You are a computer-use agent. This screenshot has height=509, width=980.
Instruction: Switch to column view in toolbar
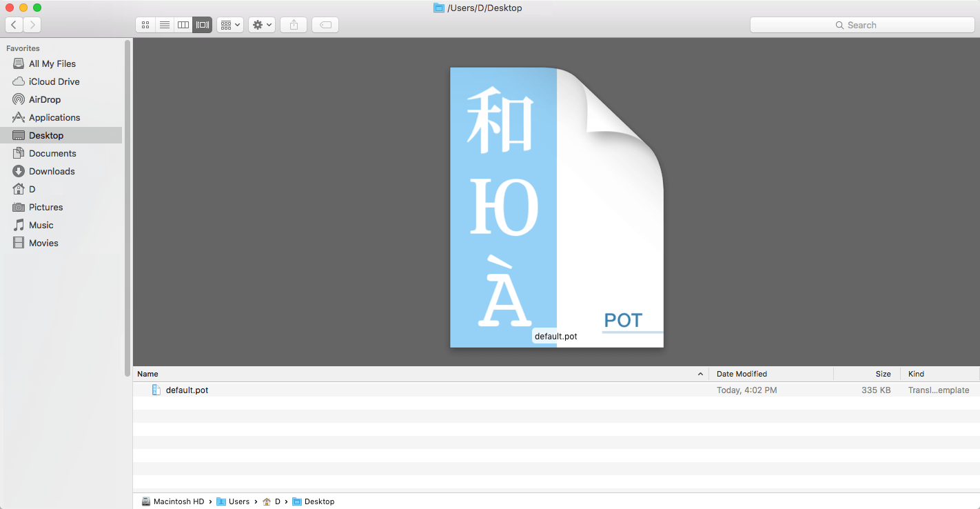[183, 25]
